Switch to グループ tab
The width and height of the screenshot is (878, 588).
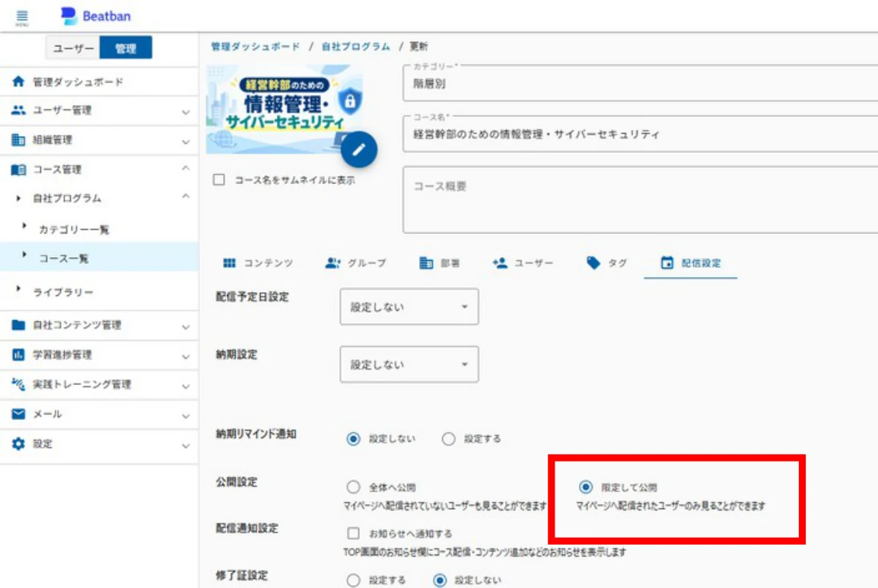pos(355,262)
